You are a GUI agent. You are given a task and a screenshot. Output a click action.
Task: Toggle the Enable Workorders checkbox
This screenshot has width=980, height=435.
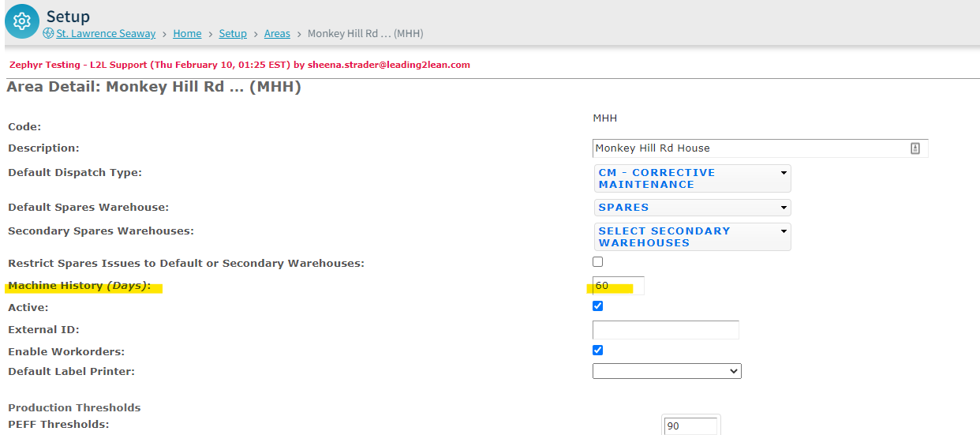coord(597,350)
